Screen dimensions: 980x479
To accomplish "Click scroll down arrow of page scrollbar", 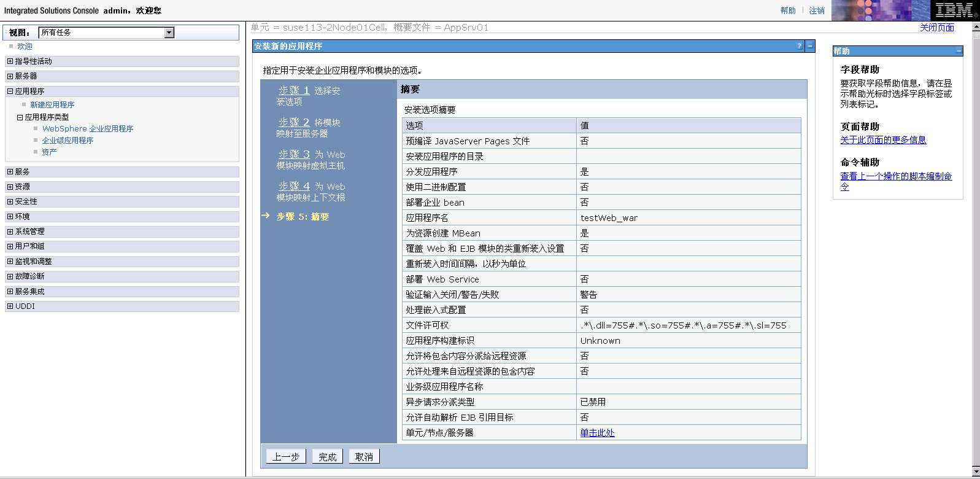I will 976,472.
